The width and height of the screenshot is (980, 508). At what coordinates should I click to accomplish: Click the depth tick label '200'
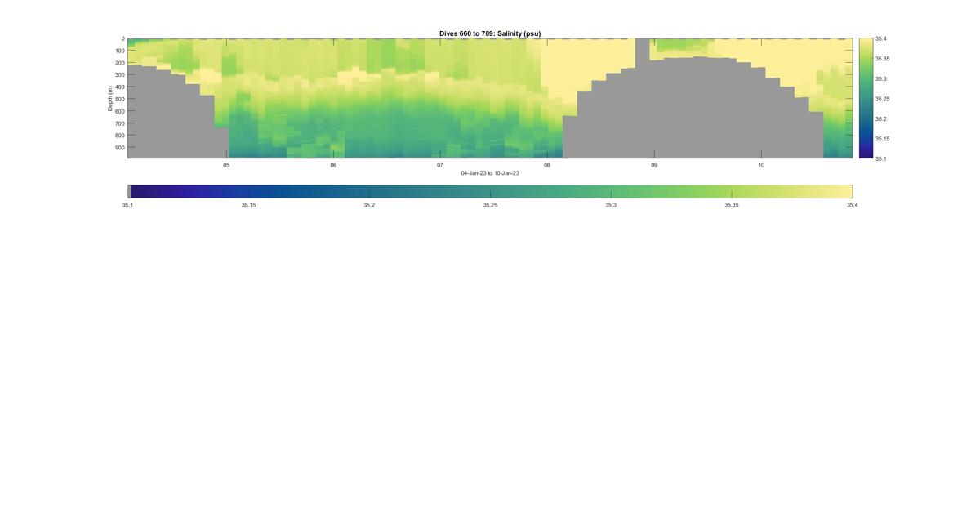(x=119, y=63)
